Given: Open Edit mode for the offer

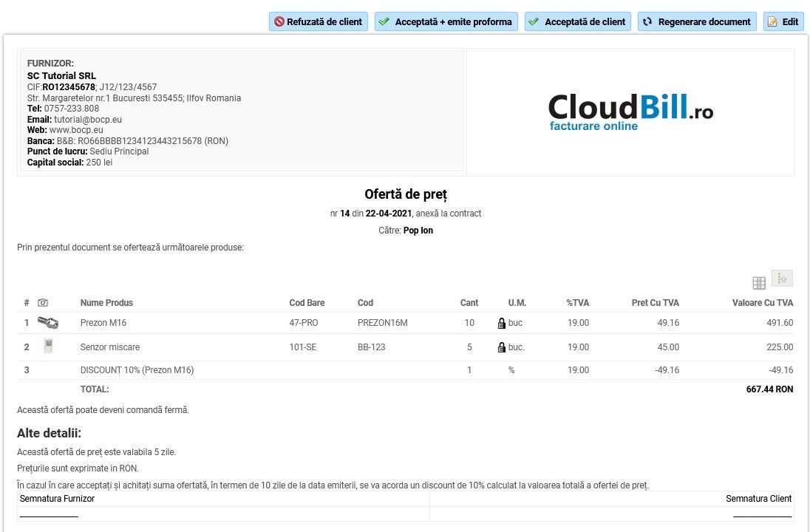Looking at the screenshot, I should point(783,22).
